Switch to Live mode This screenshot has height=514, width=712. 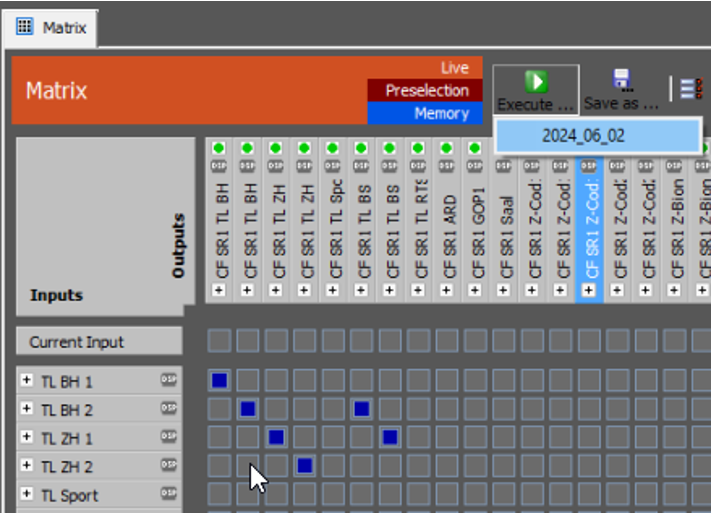coord(455,68)
